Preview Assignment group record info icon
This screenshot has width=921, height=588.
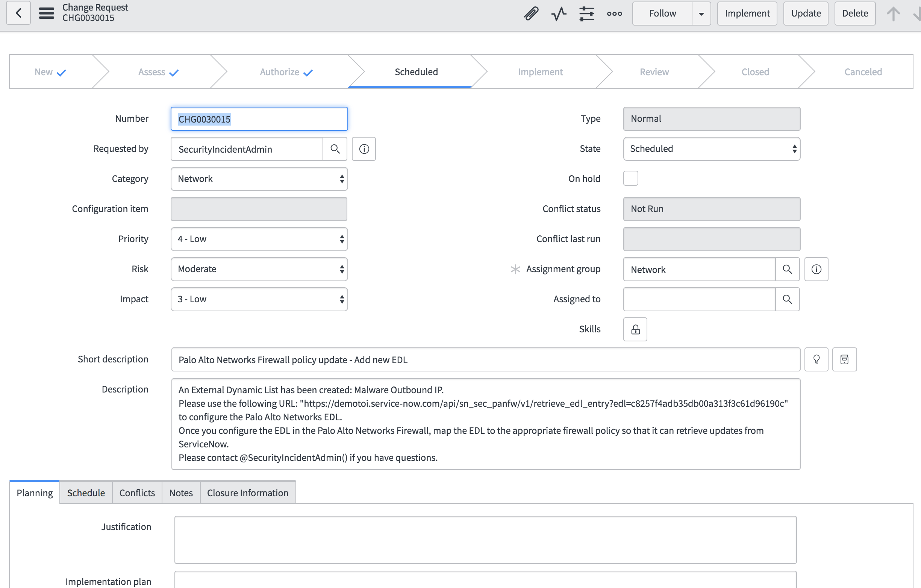pos(816,269)
